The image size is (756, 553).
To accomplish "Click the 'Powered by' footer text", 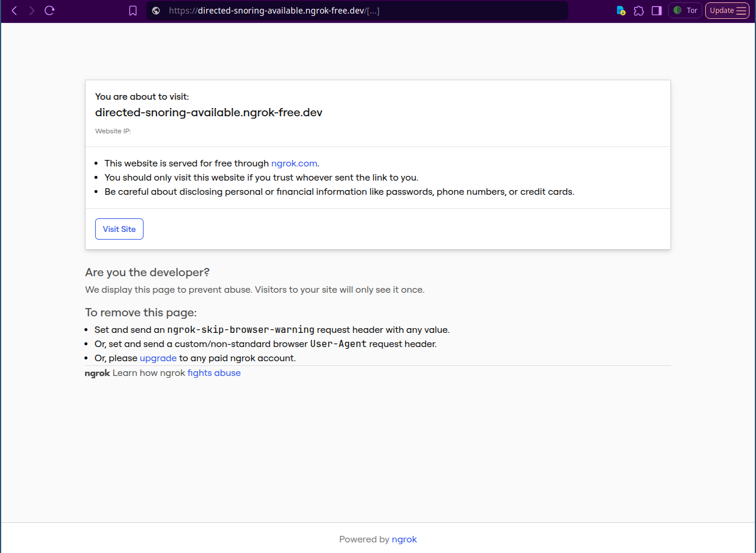I will [364, 539].
